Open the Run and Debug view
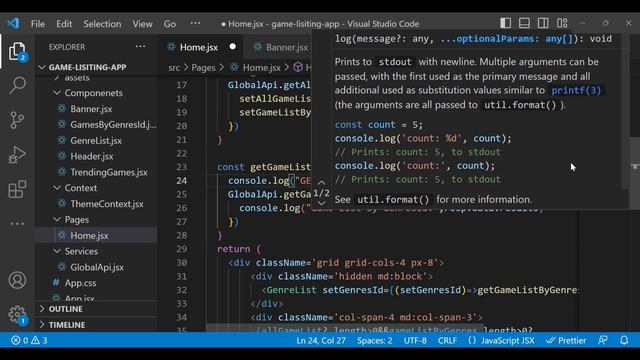Image resolution: width=640 pixels, height=360 pixels. pos(17,155)
